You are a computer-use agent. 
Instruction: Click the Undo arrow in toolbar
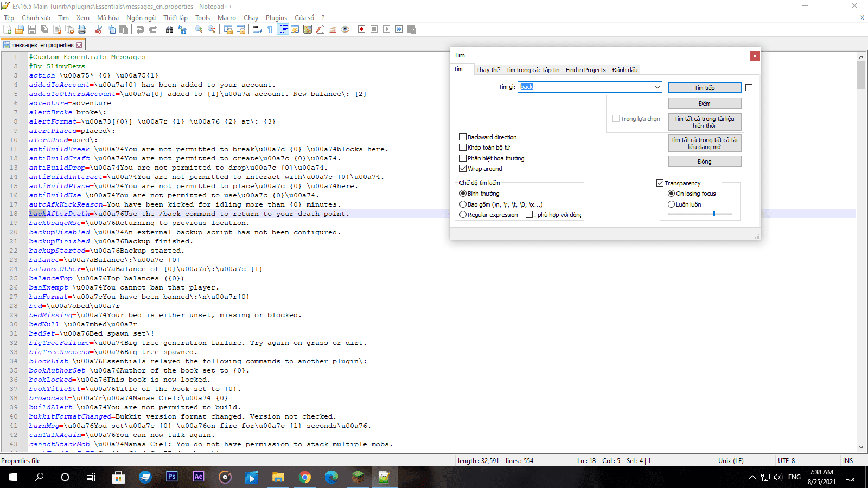pos(141,29)
